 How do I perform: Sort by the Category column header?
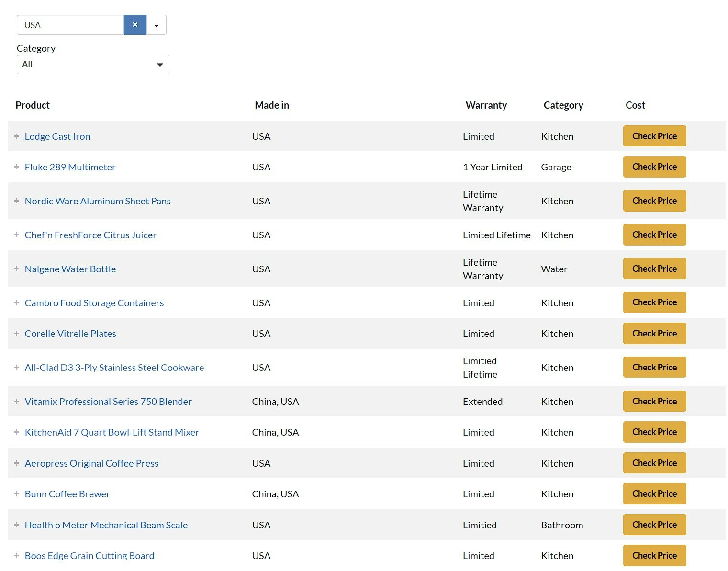563,105
